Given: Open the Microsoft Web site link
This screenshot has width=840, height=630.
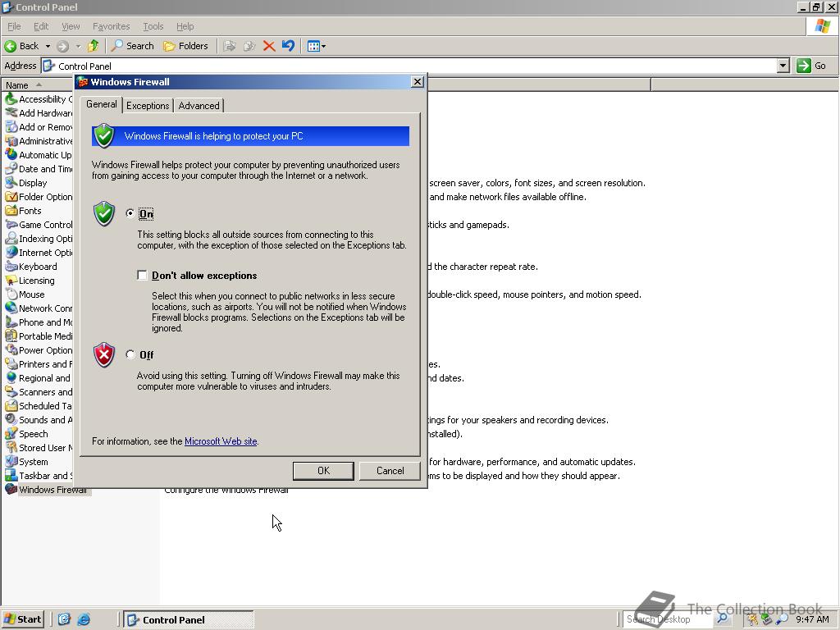Looking at the screenshot, I should tap(221, 441).
